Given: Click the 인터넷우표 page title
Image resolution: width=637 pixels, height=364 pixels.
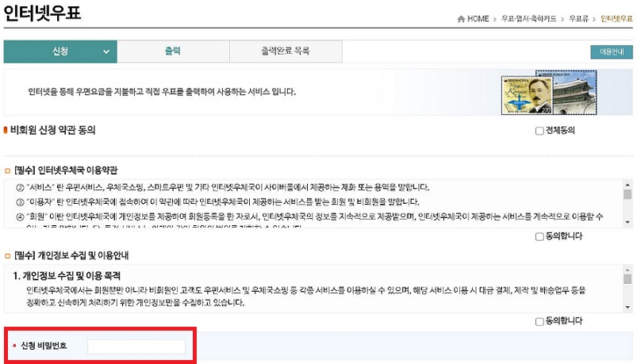Looking at the screenshot, I should (42, 12).
